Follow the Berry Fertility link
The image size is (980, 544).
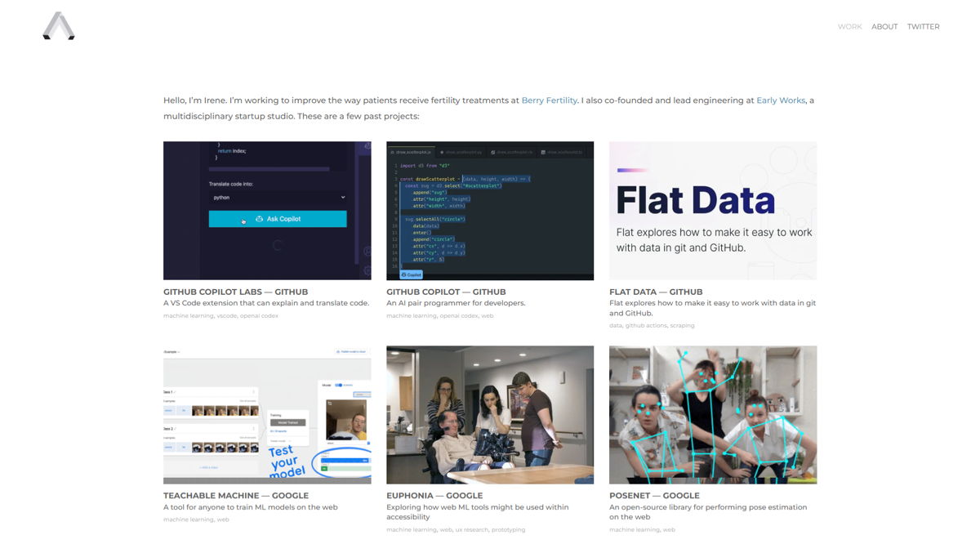(550, 100)
